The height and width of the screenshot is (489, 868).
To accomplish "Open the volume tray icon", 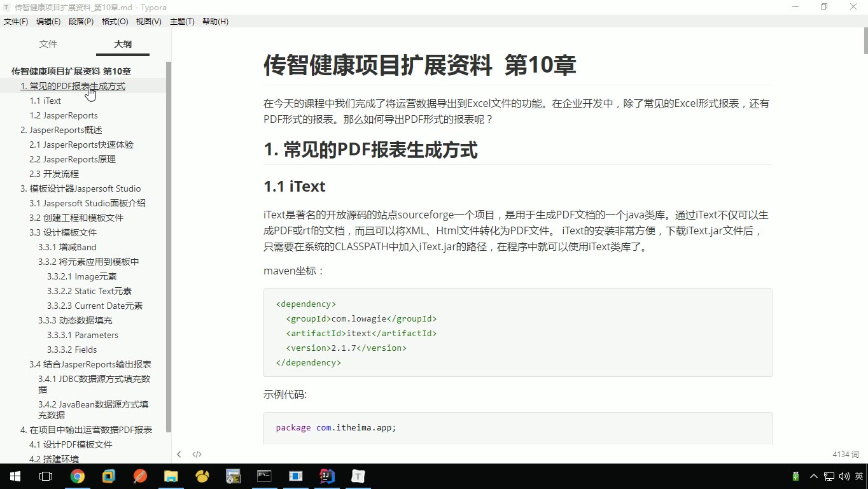I will (844, 476).
